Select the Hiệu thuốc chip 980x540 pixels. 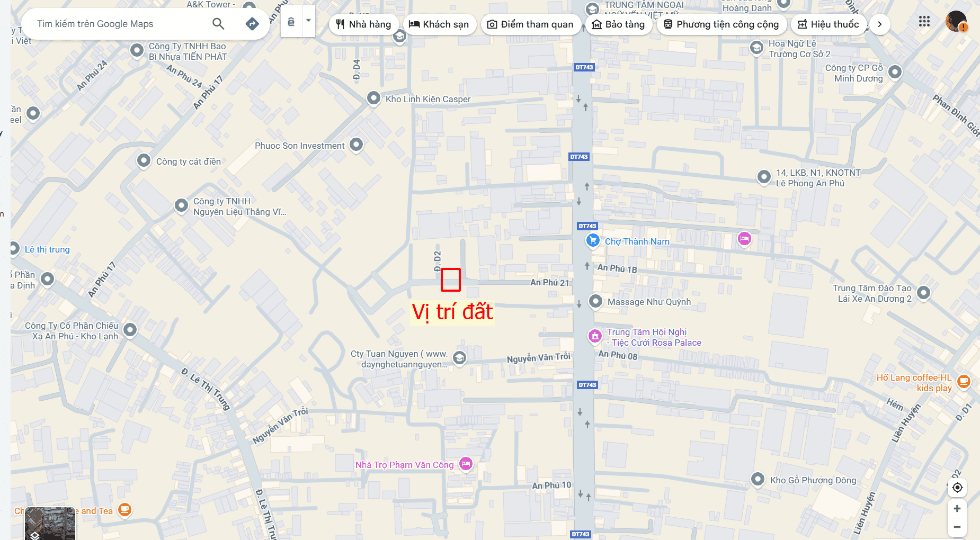tap(828, 24)
